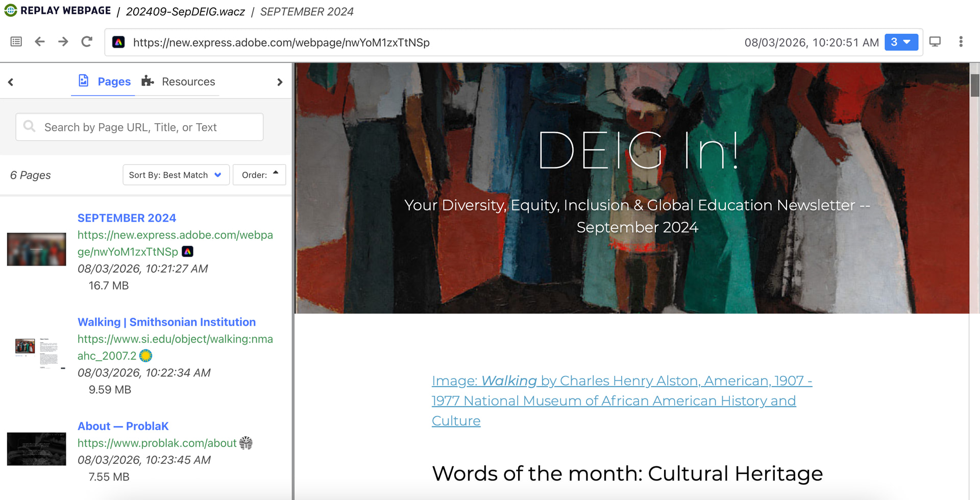Open the three-dot more options menu

(x=961, y=42)
